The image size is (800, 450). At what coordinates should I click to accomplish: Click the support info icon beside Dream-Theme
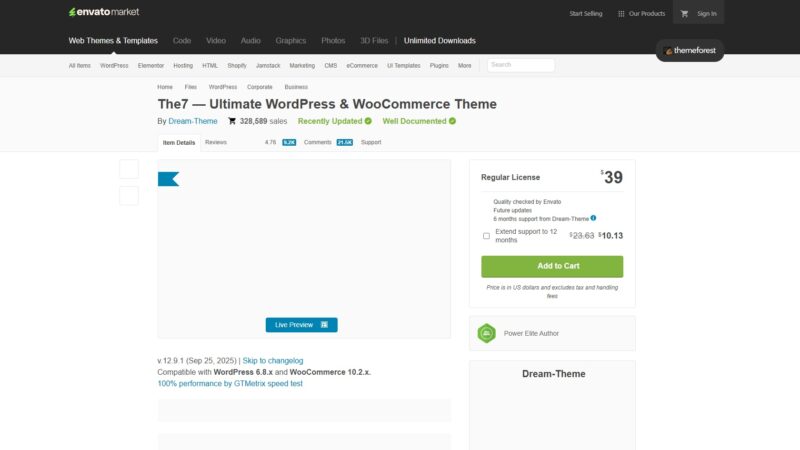(593, 218)
